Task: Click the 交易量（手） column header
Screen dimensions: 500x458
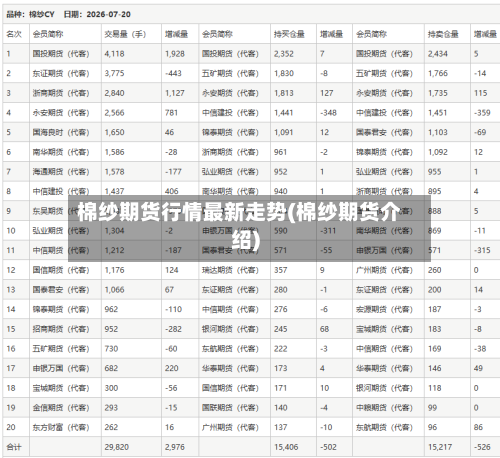Action: [x=125, y=34]
